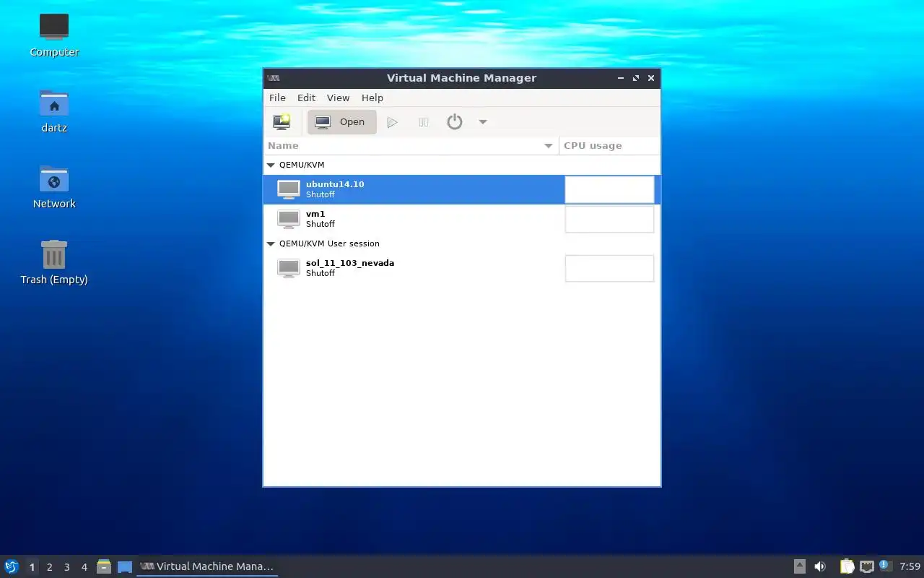Click the sol_11_103_nevada CPU usage graph
Screen dimensions: 924x578
point(609,268)
